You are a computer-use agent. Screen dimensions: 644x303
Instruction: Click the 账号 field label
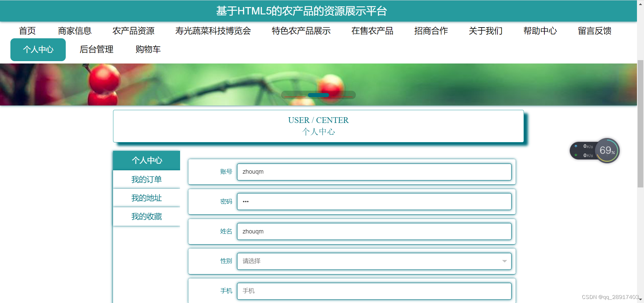[x=226, y=172]
